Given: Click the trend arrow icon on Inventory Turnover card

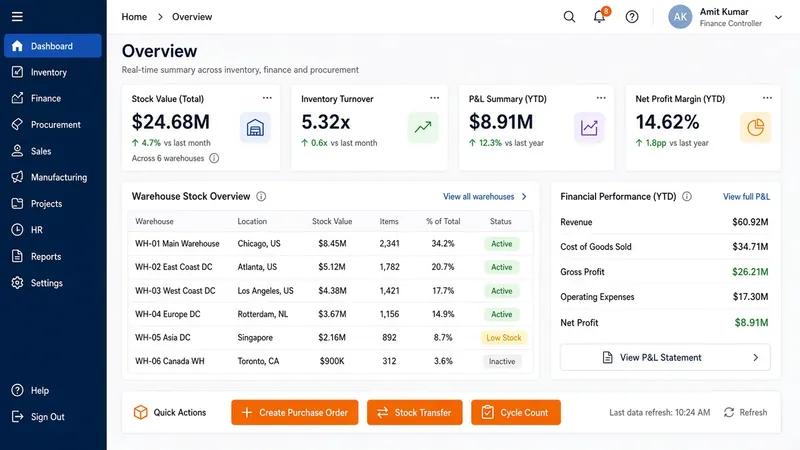Looking at the screenshot, I should click(x=423, y=128).
